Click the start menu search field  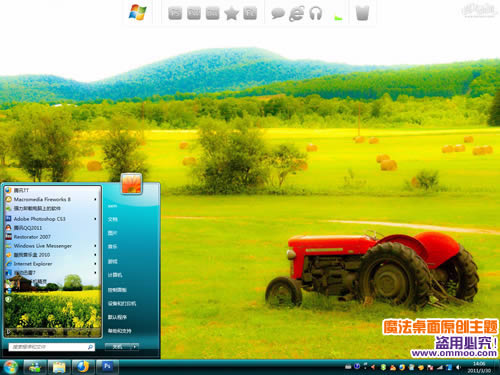pos(52,347)
